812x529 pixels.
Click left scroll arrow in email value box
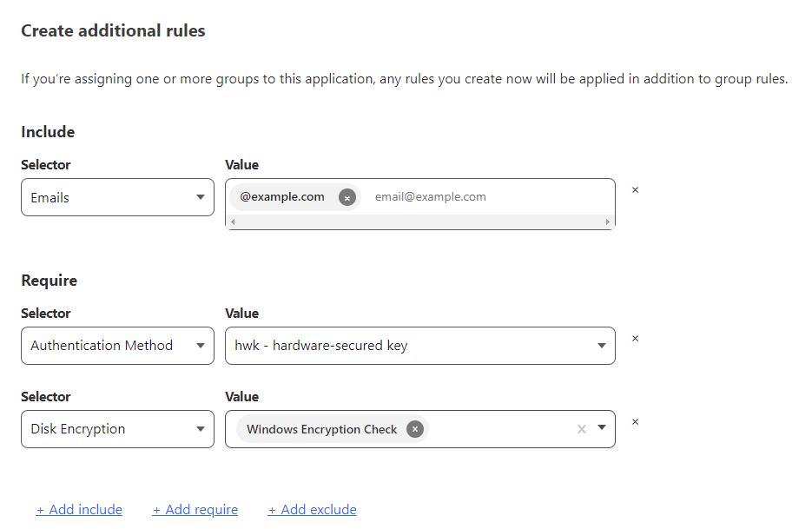click(232, 222)
